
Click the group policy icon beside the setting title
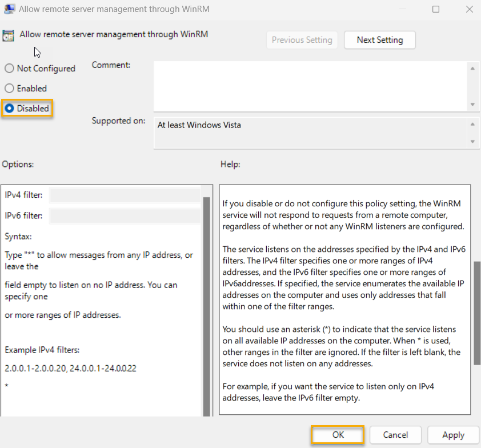coord(9,35)
